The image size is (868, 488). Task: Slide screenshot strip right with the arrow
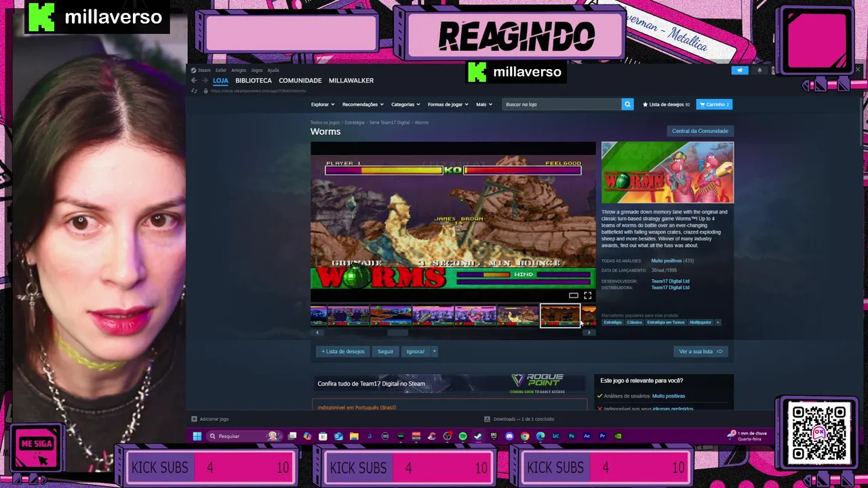589,332
